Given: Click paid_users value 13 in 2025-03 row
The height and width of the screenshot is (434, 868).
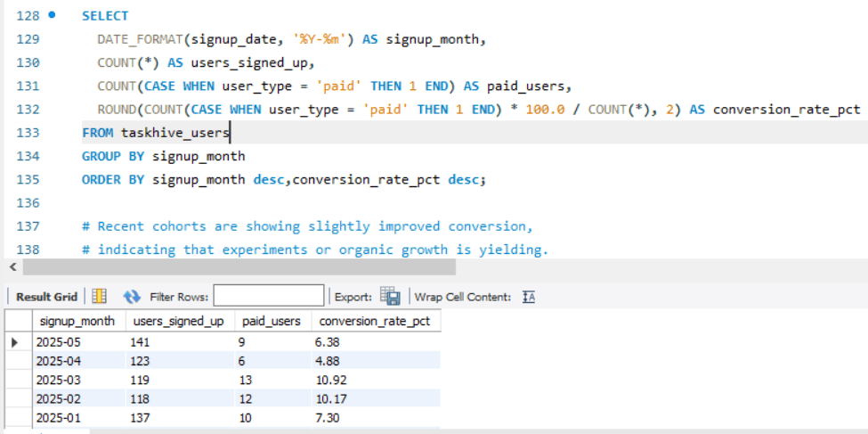Looking at the screenshot, I should pos(273,380).
